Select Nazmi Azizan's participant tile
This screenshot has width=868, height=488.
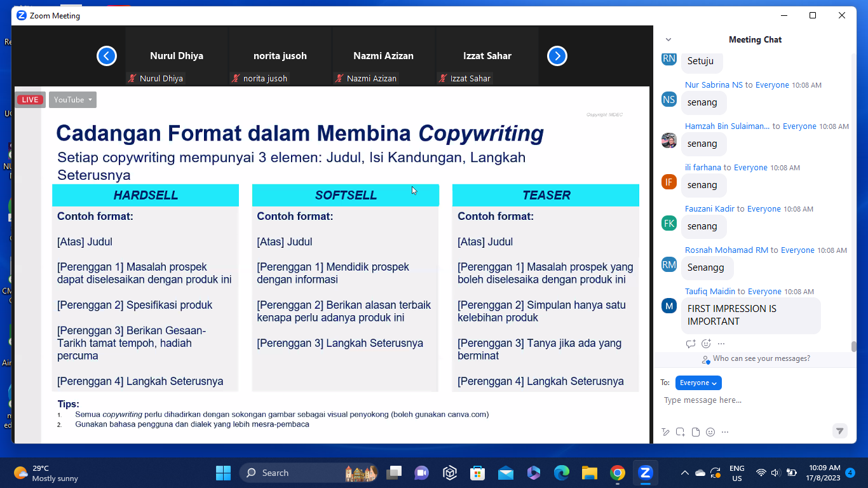point(383,56)
